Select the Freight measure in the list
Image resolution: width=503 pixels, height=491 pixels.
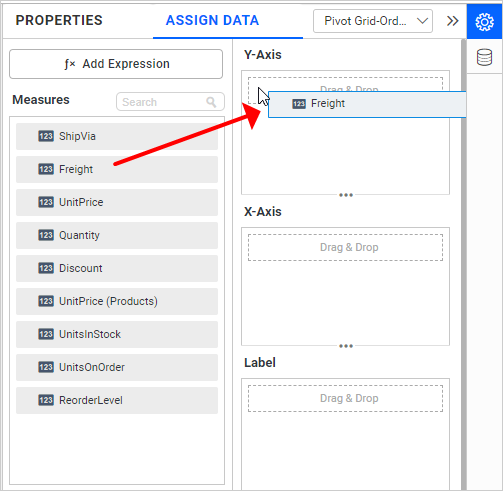(117, 169)
